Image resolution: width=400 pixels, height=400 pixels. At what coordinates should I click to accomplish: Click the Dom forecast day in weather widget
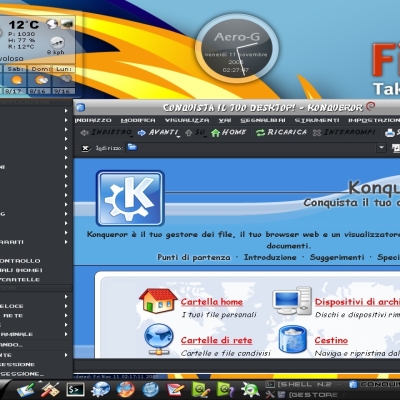click(40, 79)
